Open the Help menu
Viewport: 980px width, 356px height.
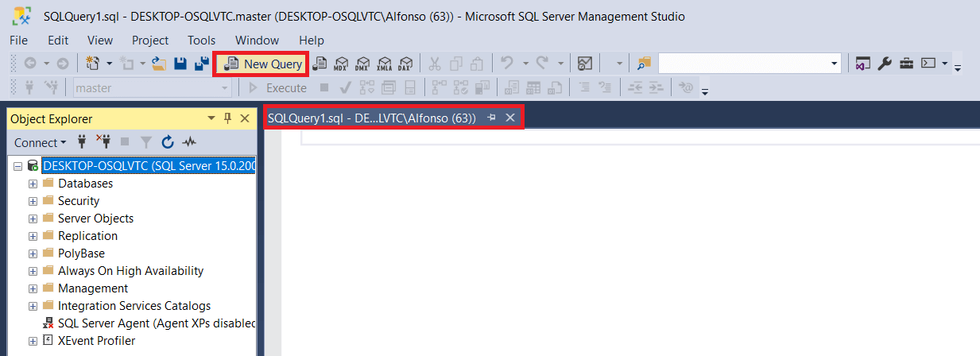pyautogui.click(x=312, y=40)
